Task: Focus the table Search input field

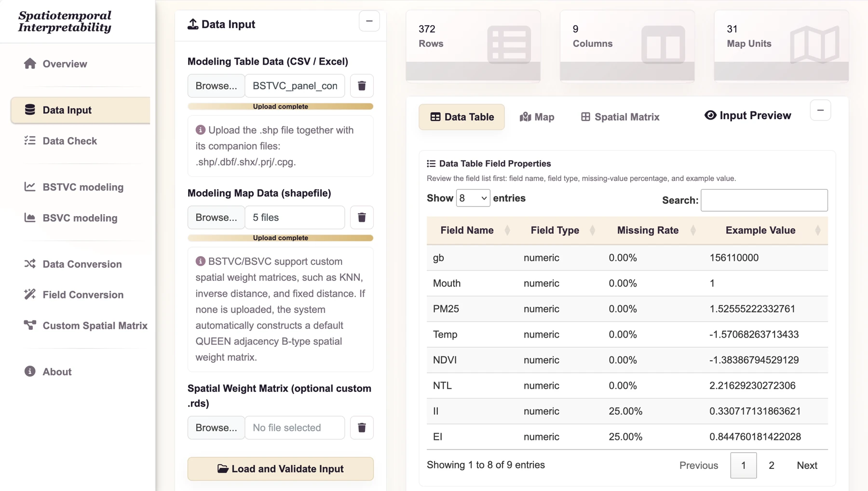Action: point(764,200)
